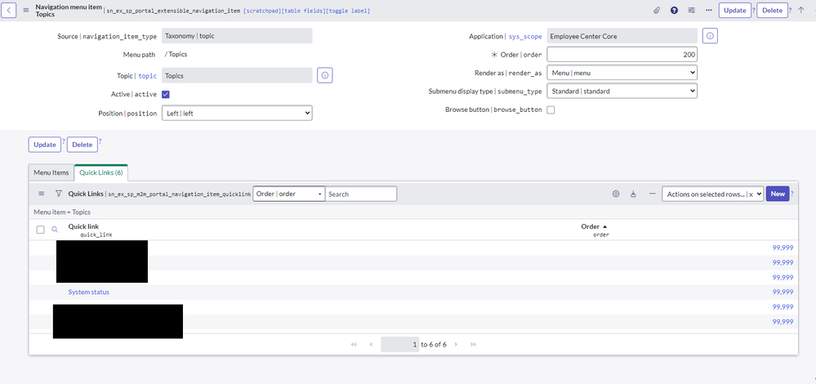Click the Order column sort arrow
The height and width of the screenshot is (384, 816).
605,227
